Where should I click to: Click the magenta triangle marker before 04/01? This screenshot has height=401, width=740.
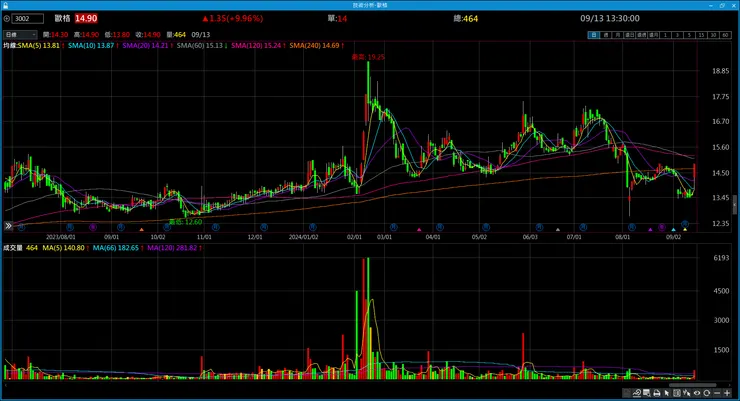419,230
